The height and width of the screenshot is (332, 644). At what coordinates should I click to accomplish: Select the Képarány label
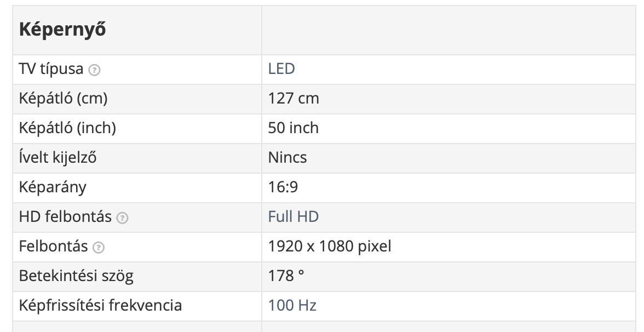[53, 187]
